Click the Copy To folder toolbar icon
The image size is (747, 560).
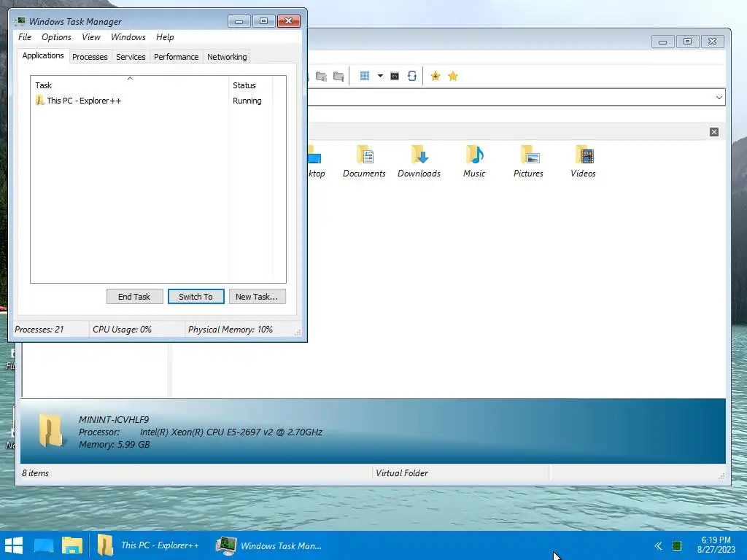(x=321, y=76)
